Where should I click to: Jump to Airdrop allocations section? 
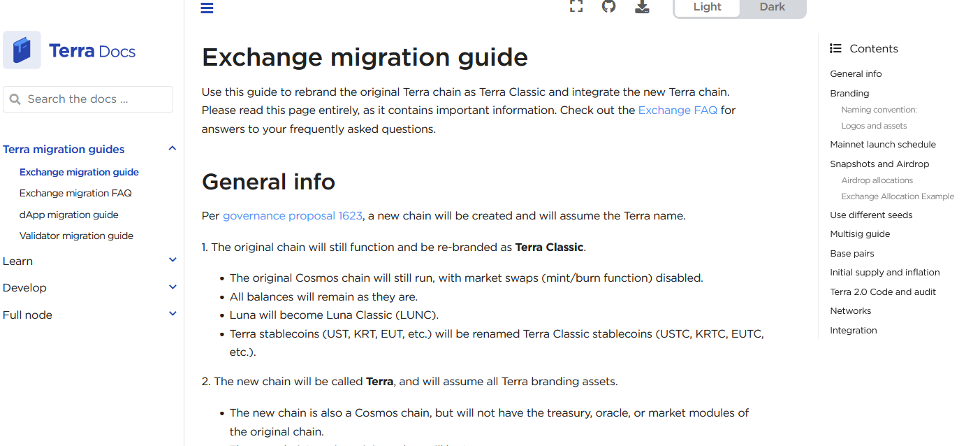pyautogui.click(x=877, y=180)
